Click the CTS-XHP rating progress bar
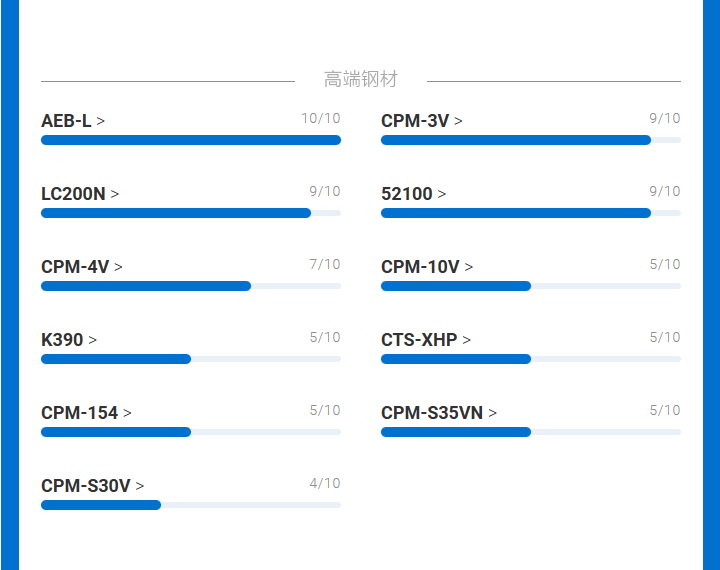 coord(531,359)
